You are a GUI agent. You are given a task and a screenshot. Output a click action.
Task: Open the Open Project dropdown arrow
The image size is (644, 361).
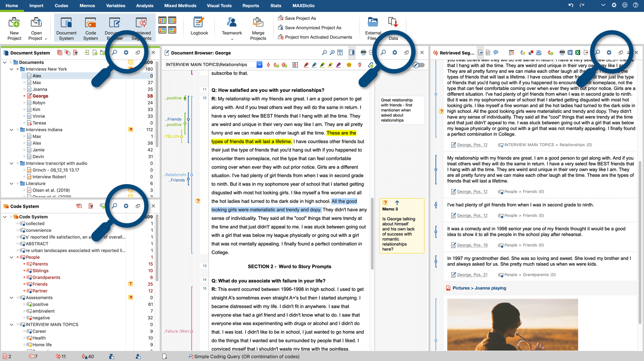[x=46, y=39]
